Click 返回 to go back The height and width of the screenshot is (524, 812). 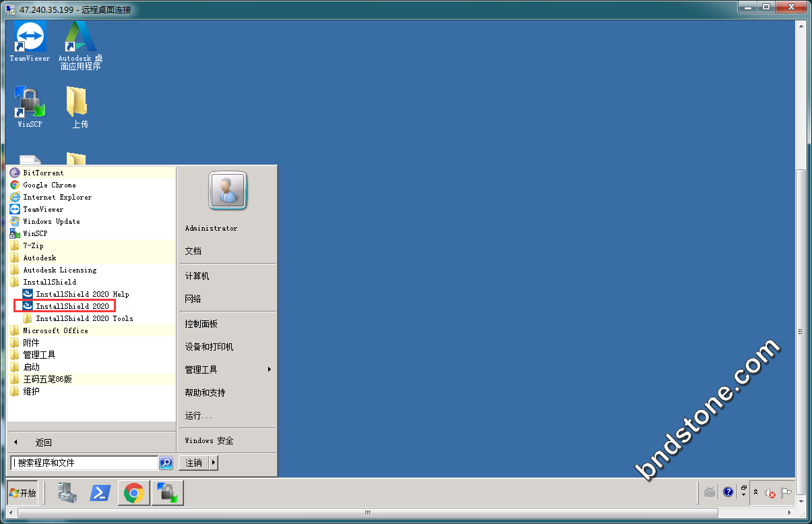43,442
